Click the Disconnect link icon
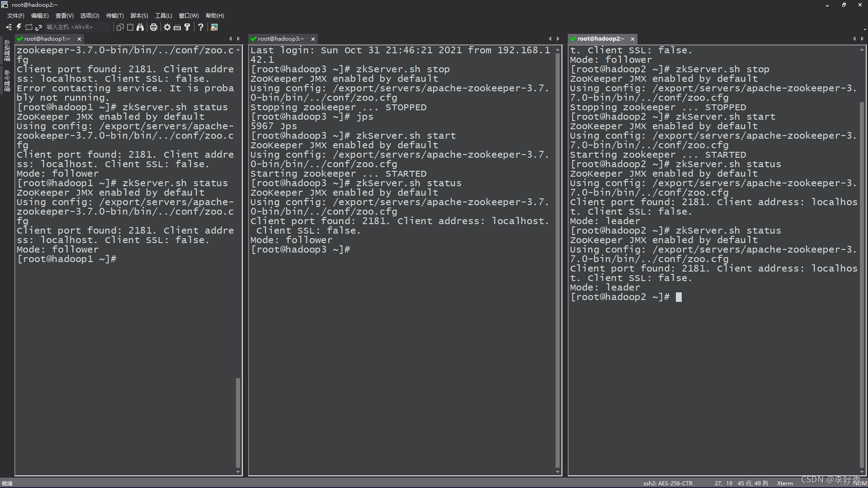The height and width of the screenshot is (488, 868). pos(39,27)
